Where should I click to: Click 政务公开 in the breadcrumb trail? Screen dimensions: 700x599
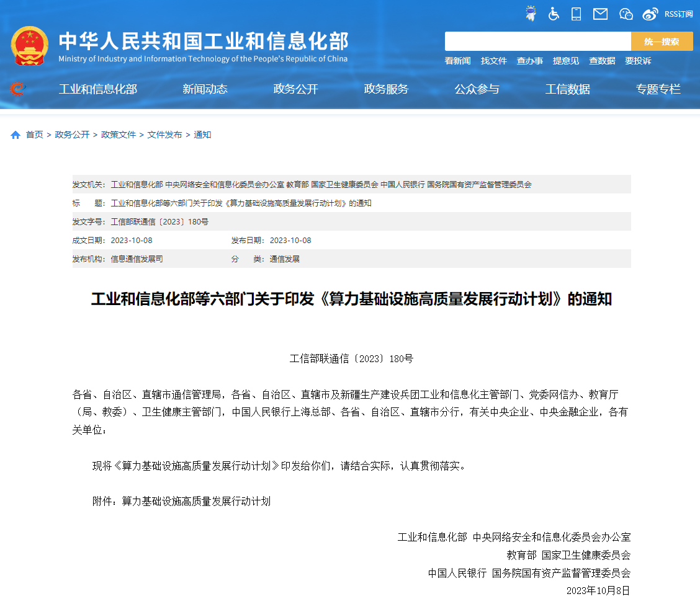click(73, 135)
